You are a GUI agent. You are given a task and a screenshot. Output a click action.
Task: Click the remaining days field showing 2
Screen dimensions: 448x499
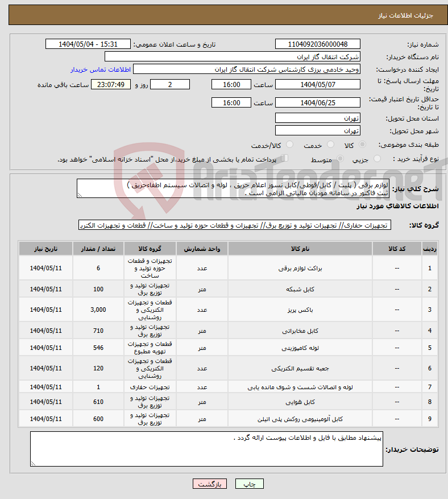[x=170, y=85]
